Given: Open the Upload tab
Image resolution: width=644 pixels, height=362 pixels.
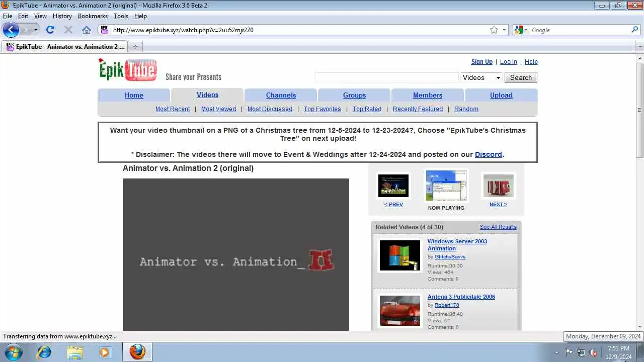Looking at the screenshot, I should 501,95.
